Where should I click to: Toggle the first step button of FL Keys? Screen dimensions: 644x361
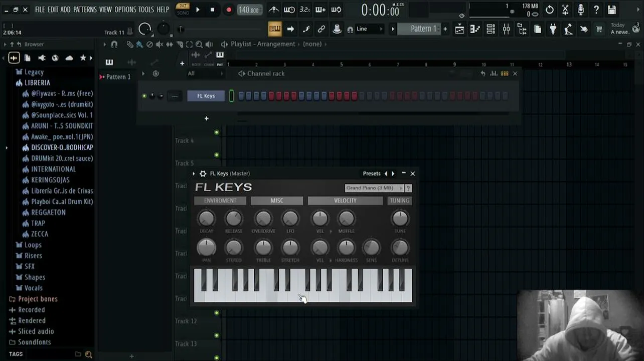(x=241, y=96)
